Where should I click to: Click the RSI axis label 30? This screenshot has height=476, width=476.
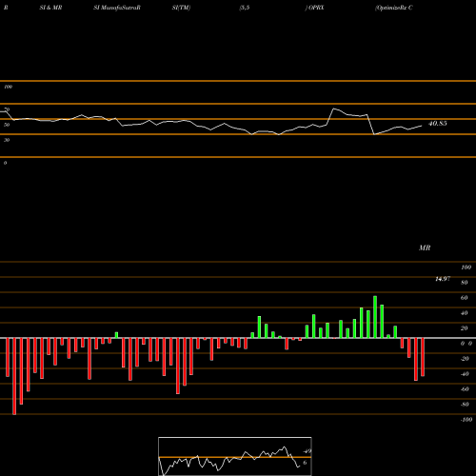pyautogui.click(x=7, y=140)
